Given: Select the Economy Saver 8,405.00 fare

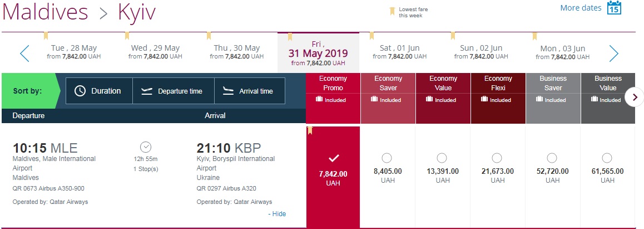Looking at the screenshot, I should tap(387, 158).
